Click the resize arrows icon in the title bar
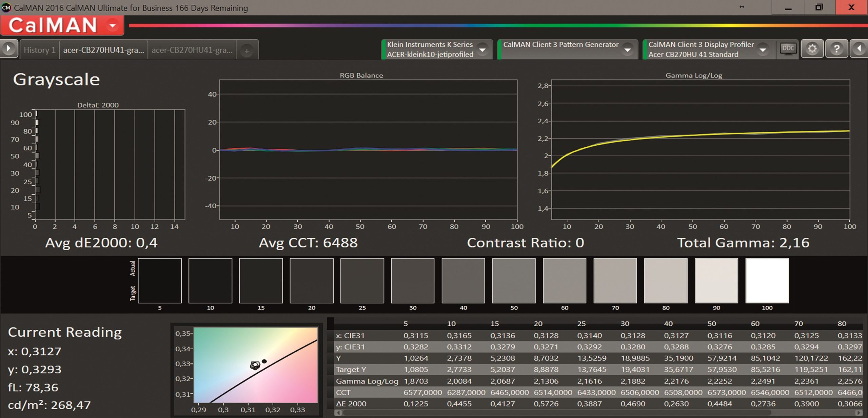 point(742,7)
